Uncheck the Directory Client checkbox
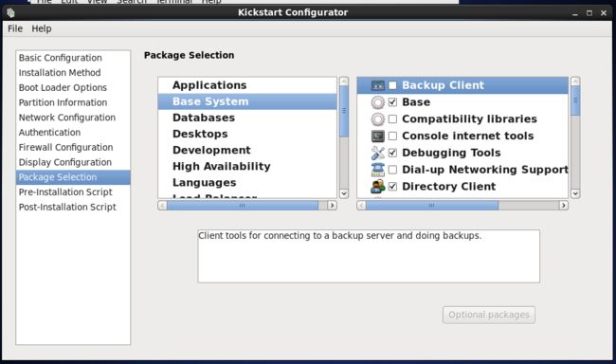616x364 pixels. click(x=392, y=187)
